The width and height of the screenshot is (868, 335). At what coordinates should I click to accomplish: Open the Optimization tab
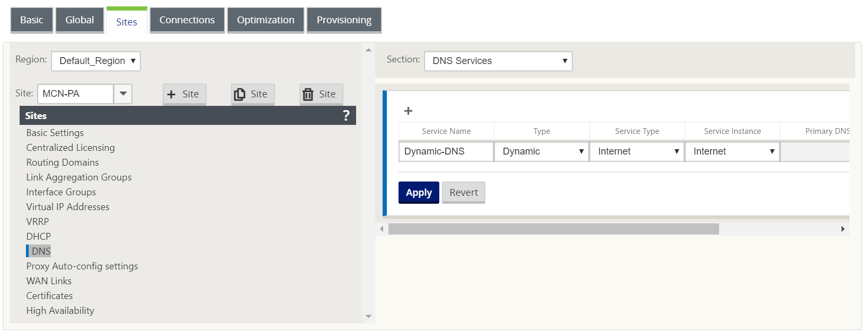[x=265, y=20]
